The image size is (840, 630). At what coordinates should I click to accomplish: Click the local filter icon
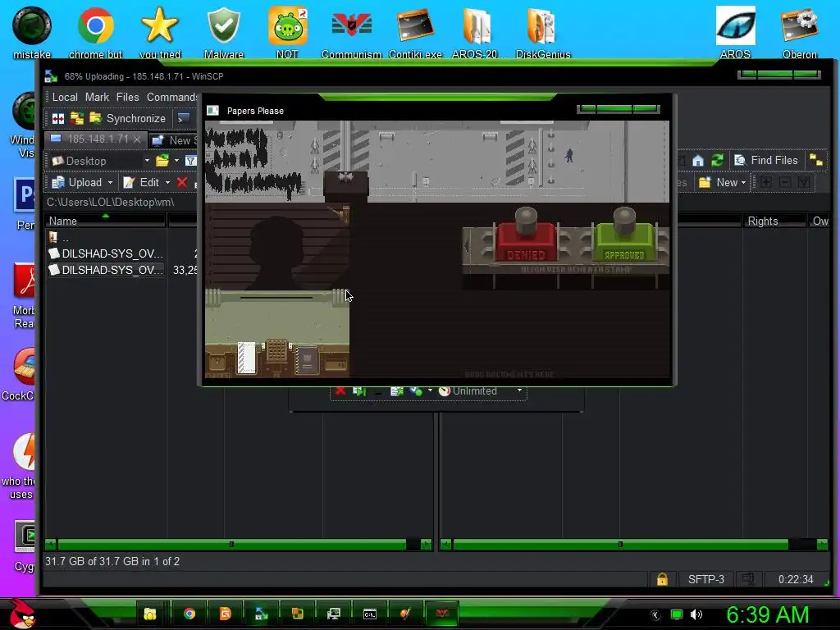click(x=190, y=161)
